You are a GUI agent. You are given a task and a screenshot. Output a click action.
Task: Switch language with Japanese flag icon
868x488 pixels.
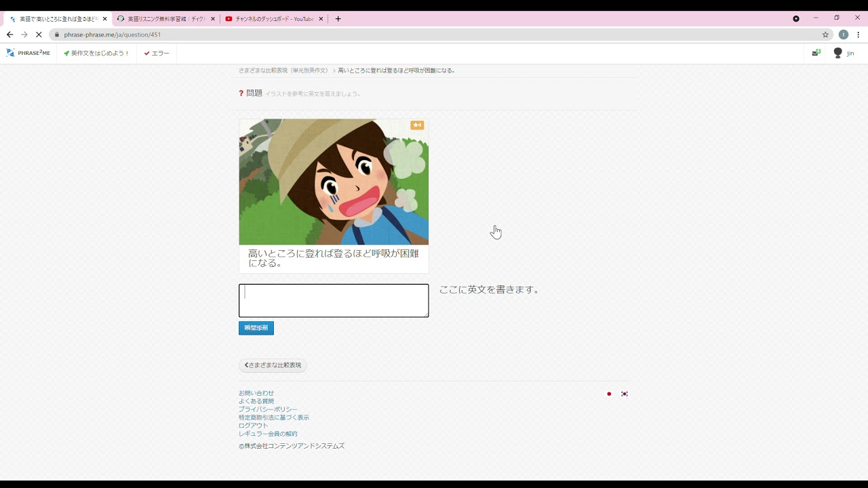coord(609,394)
